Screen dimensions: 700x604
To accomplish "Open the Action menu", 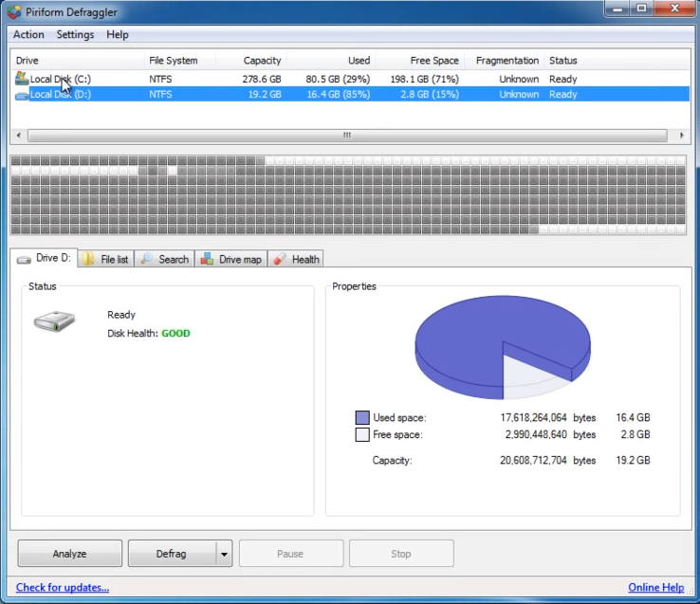I will pos(28,34).
